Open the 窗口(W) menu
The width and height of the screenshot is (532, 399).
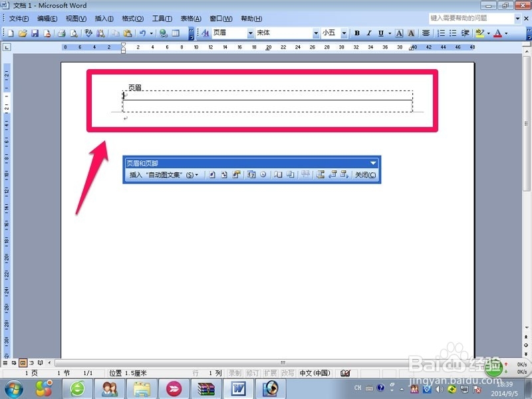point(221,19)
